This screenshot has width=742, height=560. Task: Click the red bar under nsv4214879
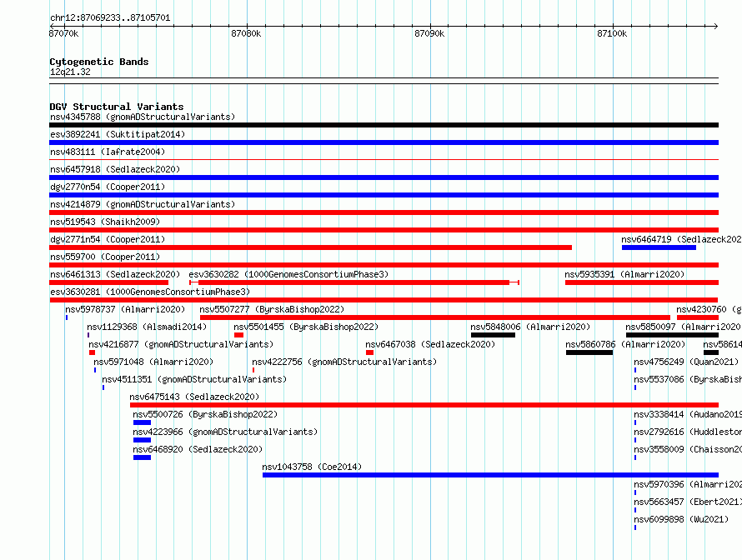coord(384,212)
